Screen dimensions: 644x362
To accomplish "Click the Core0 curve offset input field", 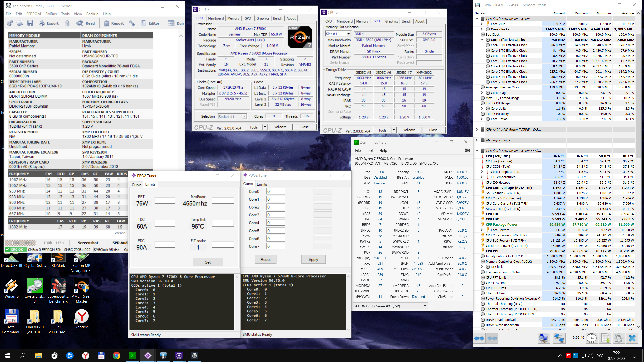I will click(275, 191).
